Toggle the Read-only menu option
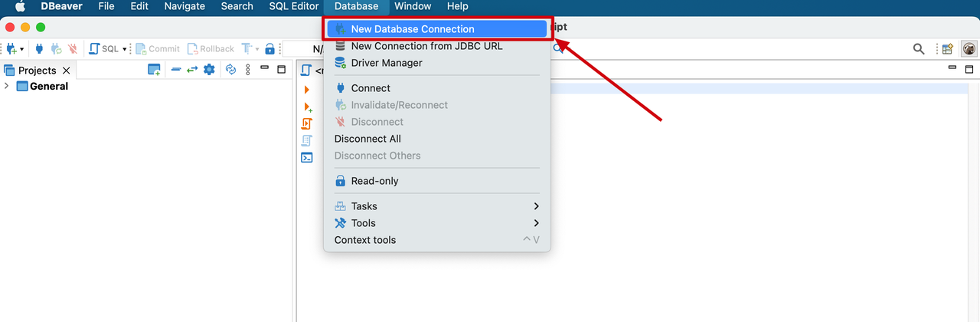980x322 pixels. [x=374, y=181]
